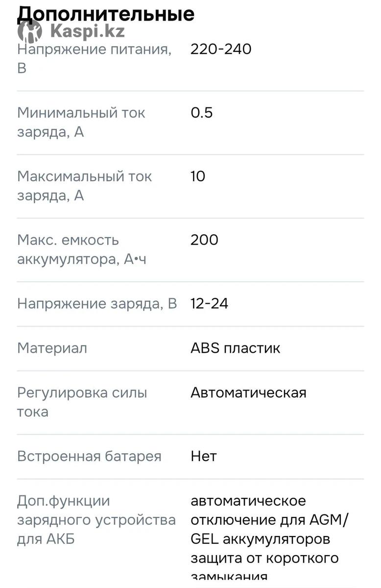Click the Kaspi.kz logo icon
The width and height of the screenshot is (381, 588).
coord(30,31)
